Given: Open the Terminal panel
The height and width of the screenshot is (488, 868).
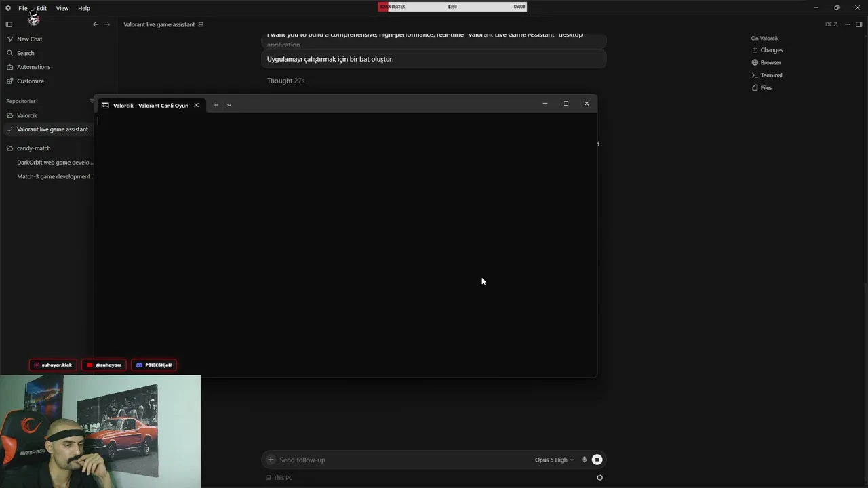Looking at the screenshot, I should tap(767, 75).
